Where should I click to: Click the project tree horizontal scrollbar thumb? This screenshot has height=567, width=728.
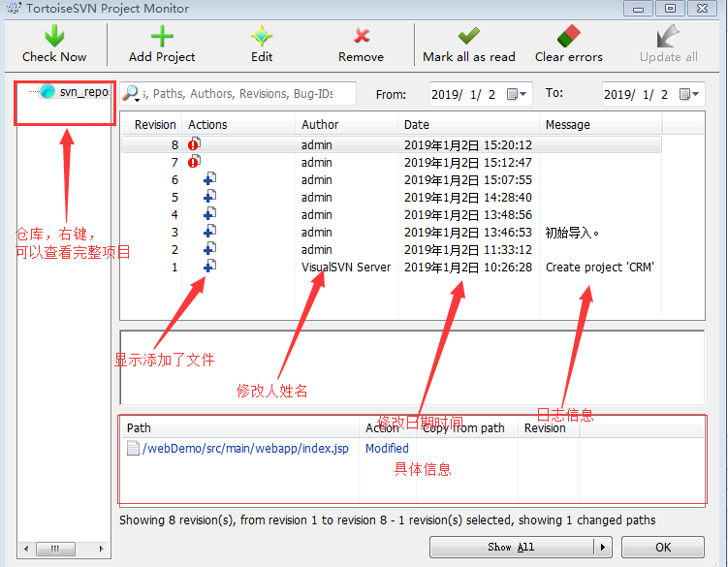pos(55,549)
